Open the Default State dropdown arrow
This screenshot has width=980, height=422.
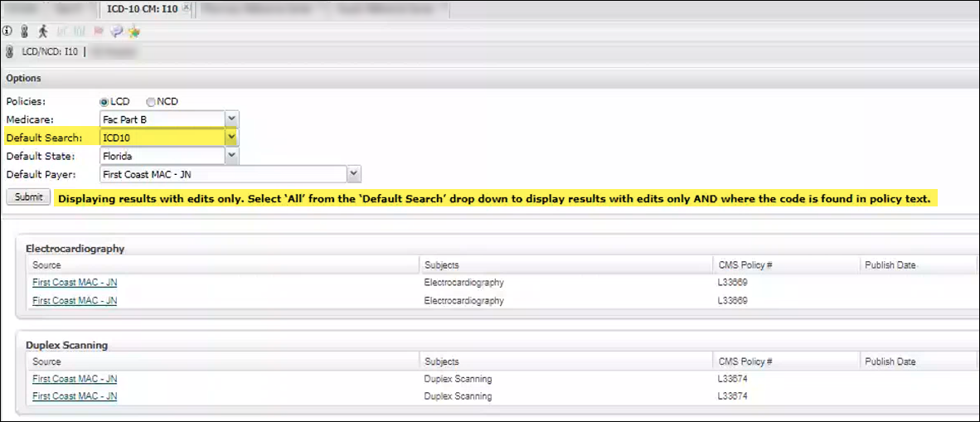232,156
